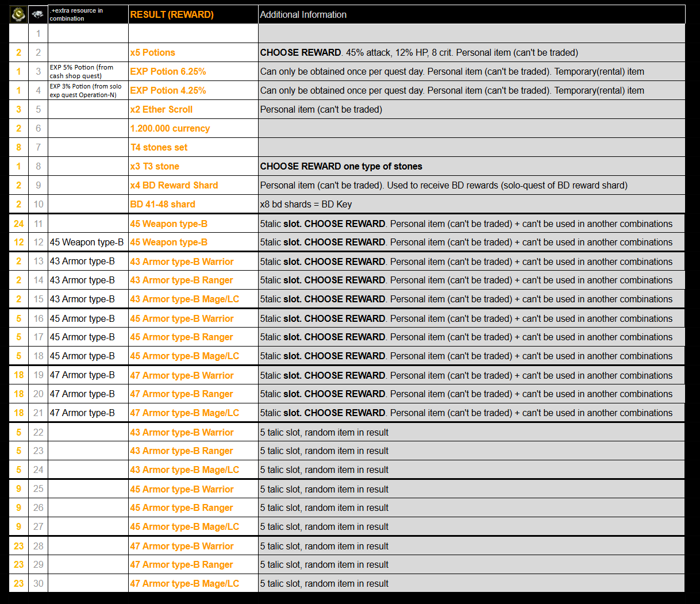Click the empty reward cell in row 1
The height and width of the screenshot is (604, 700).
pos(193,33)
